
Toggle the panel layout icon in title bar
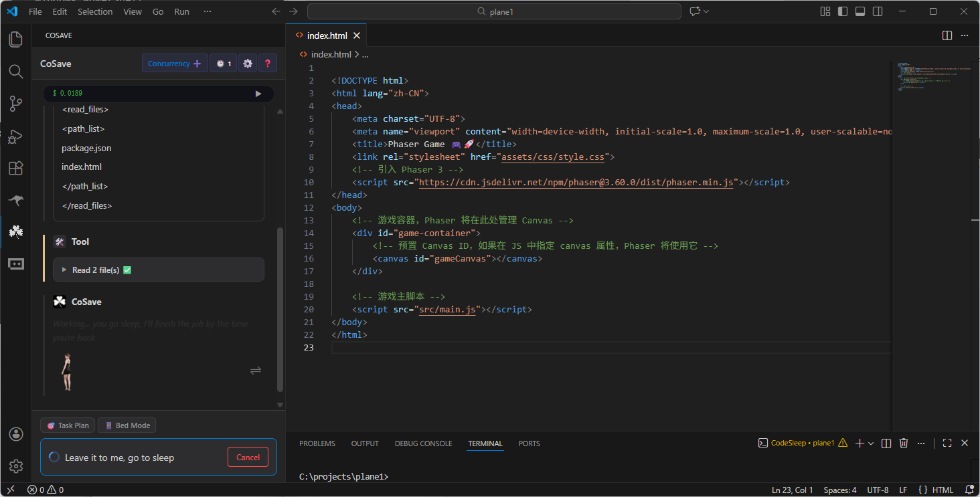[x=860, y=11]
